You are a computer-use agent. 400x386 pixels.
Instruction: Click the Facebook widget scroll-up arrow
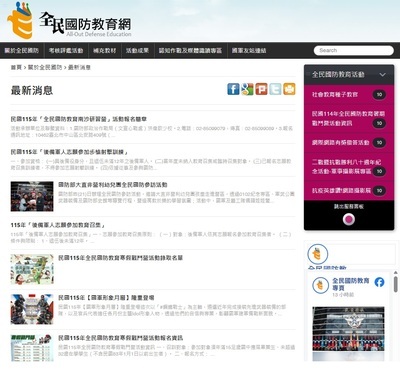tap(396, 273)
